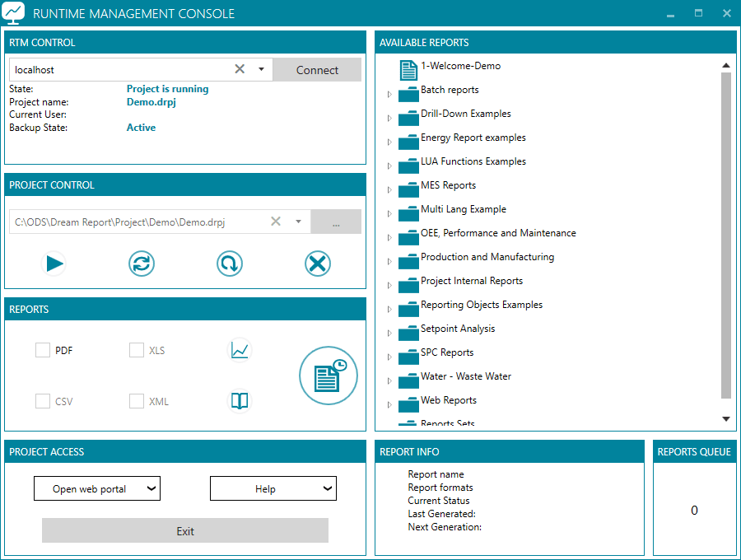Open the localhost server dropdown arrow
Screen dimensions: 741x560
click(x=261, y=69)
